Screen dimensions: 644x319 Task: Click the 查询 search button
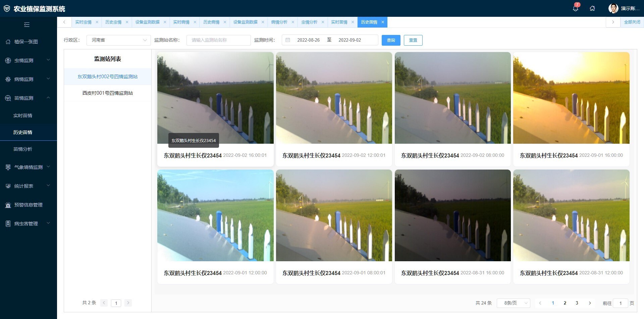(x=391, y=40)
